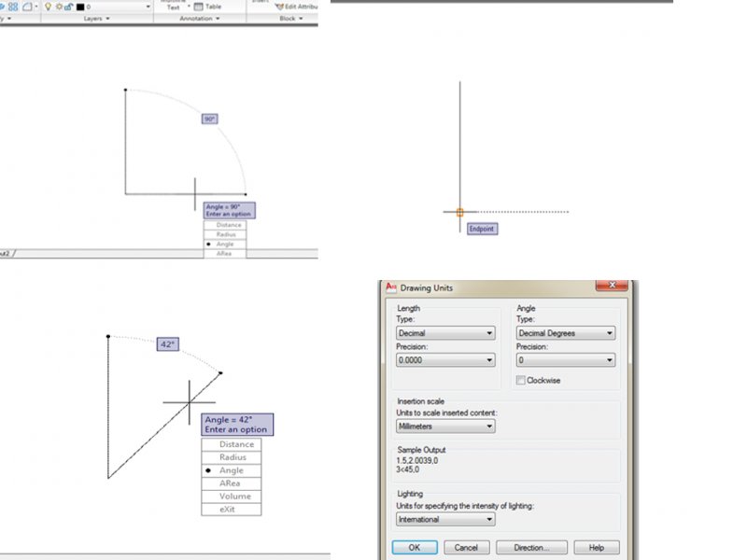
Task: Click the sample output 3<45,0 text
Action: [408, 469]
